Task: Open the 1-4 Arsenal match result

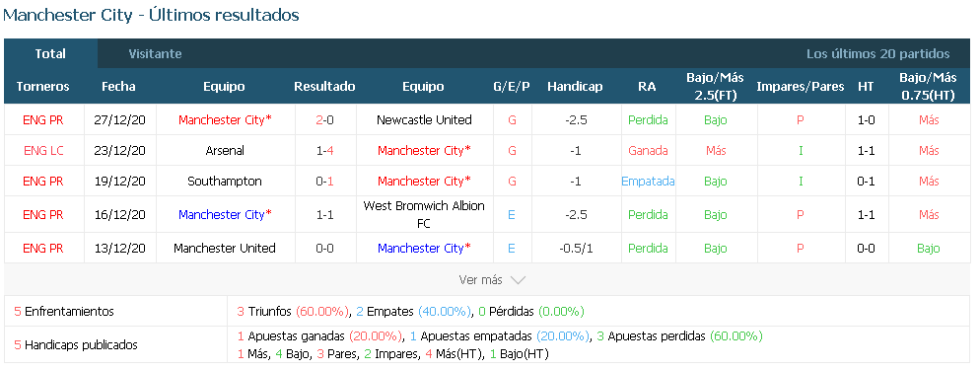Action: 325,151
